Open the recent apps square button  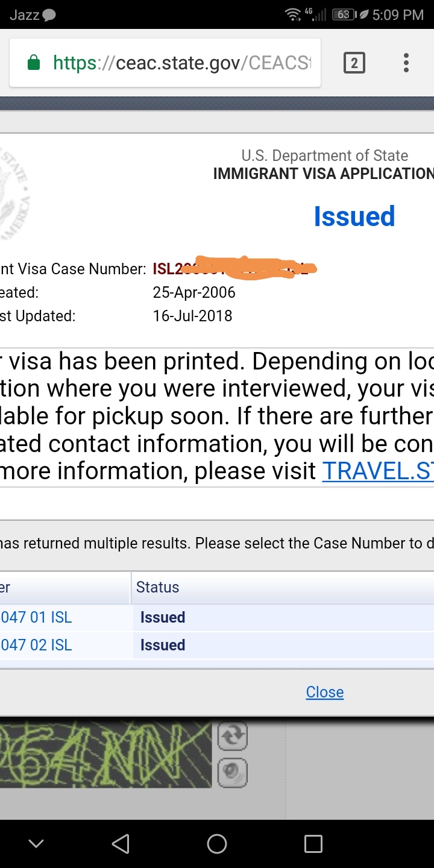[x=313, y=844]
